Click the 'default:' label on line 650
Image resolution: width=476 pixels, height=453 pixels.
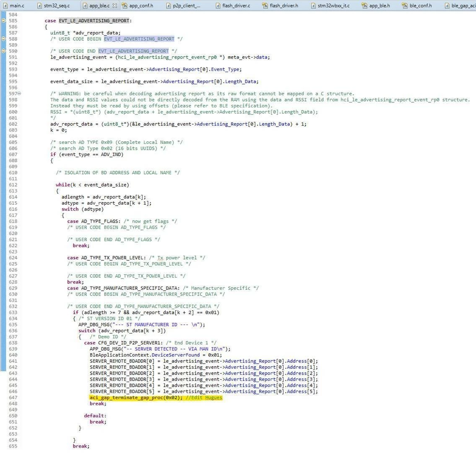(x=95, y=416)
